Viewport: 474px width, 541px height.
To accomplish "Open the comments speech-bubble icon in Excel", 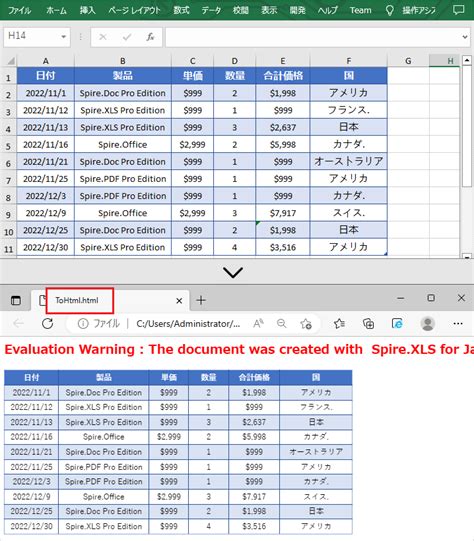I will pyautogui.click(x=458, y=10).
